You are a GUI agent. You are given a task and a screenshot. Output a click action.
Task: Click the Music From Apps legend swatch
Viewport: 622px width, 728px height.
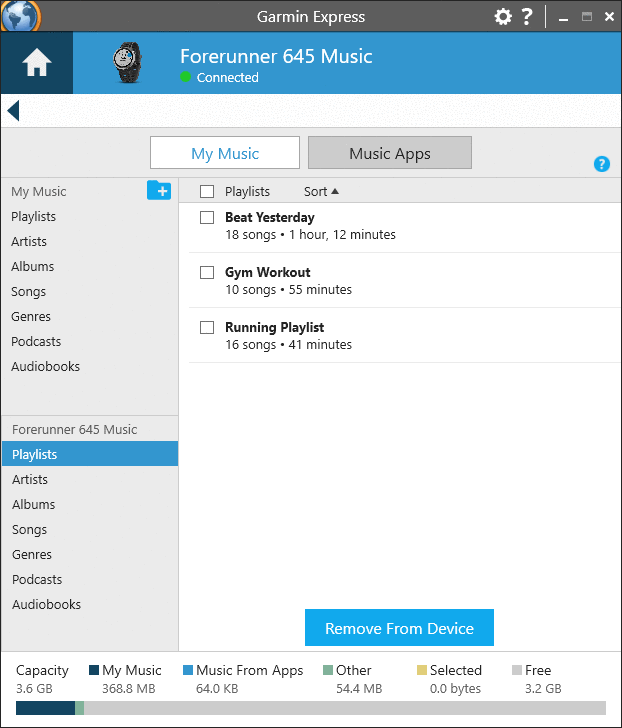[188, 670]
